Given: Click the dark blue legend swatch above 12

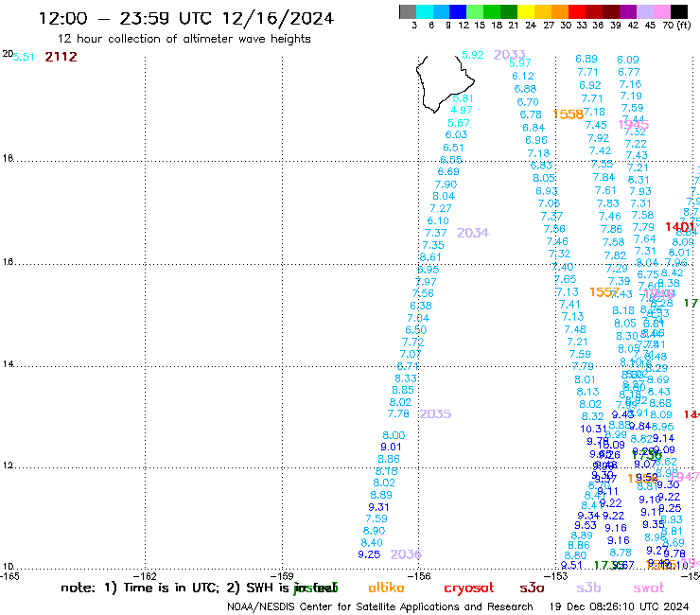Looking at the screenshot, I should click(x=458, y=11).
